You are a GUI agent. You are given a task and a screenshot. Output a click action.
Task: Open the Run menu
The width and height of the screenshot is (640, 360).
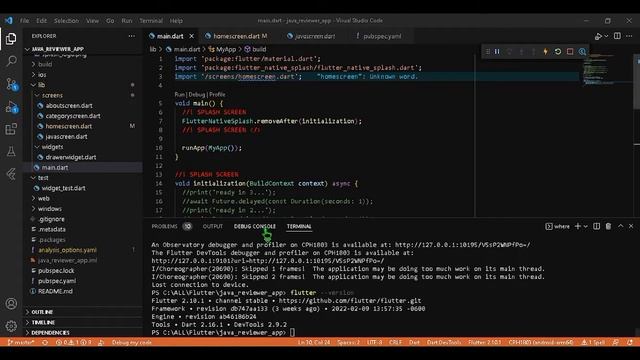click(x=127, y=20)
